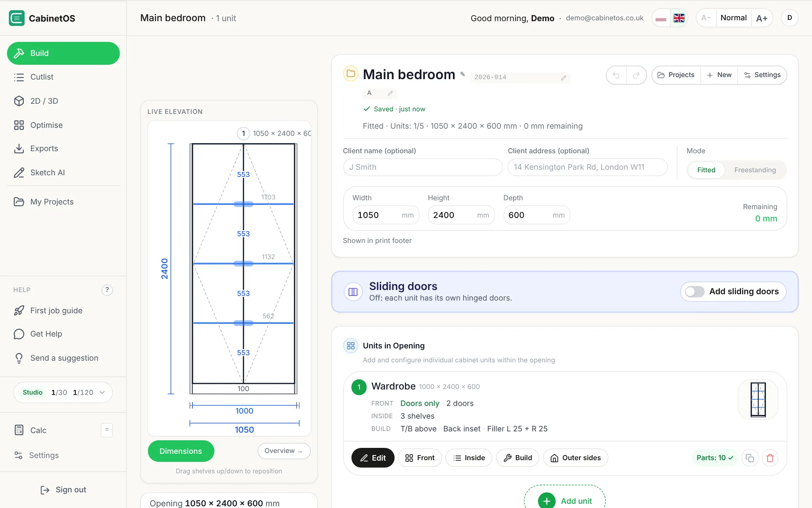
Task: Open the Inside tab of Wardrobe
Action: point(469,458)
